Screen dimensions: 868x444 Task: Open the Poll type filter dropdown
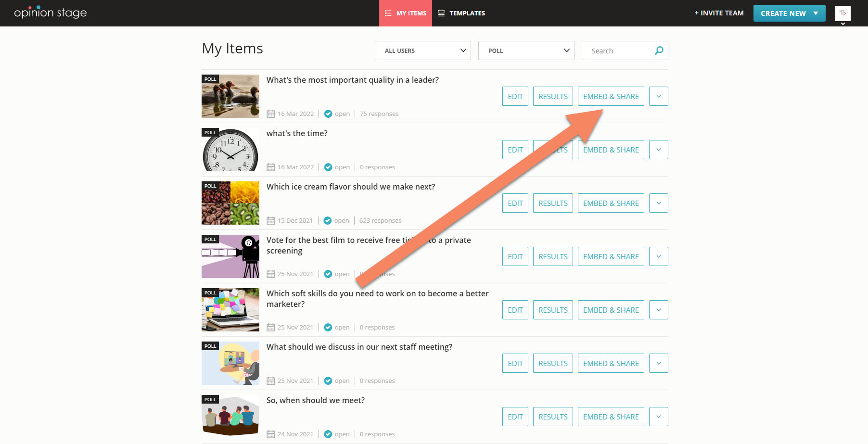(x=526, y=51)
